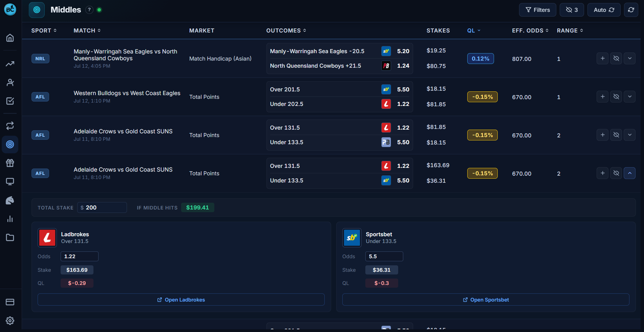Show the 3 hidden items
The height and width of the screenshot is (332, 644).
(x=572, y=10)
